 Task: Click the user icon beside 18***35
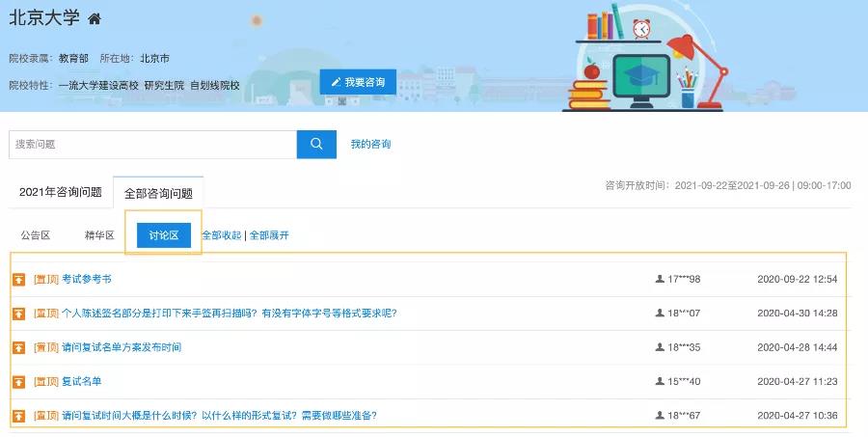(660, 347)
